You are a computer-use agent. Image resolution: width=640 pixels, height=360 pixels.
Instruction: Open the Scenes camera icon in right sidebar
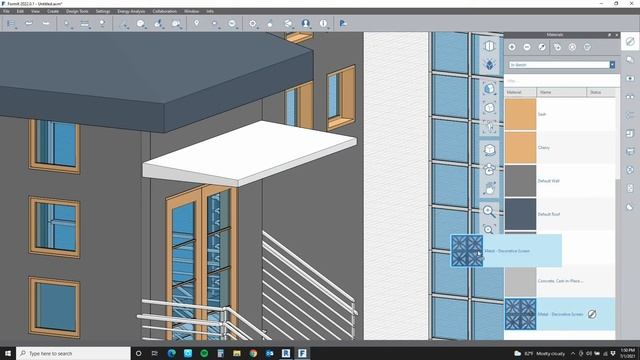pos(630,78)
